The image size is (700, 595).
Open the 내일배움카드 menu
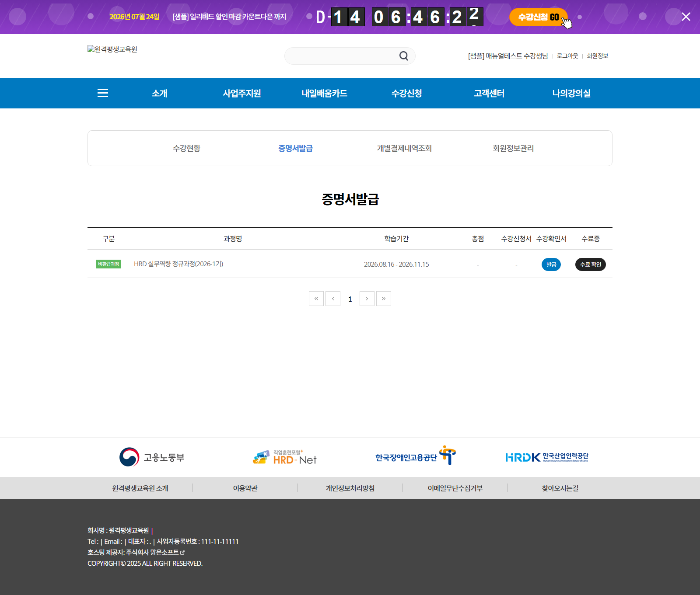(x=324, y=93)
